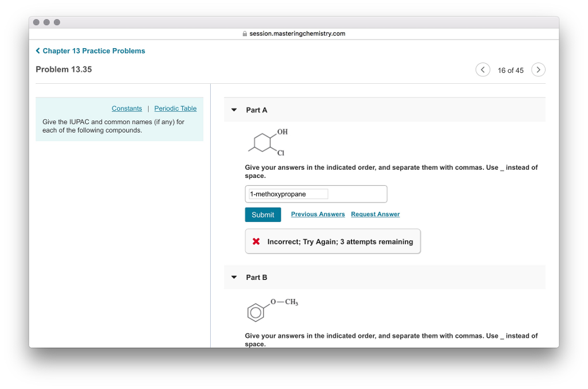
Task: Open the Constants link
Action: coord(127,108)
